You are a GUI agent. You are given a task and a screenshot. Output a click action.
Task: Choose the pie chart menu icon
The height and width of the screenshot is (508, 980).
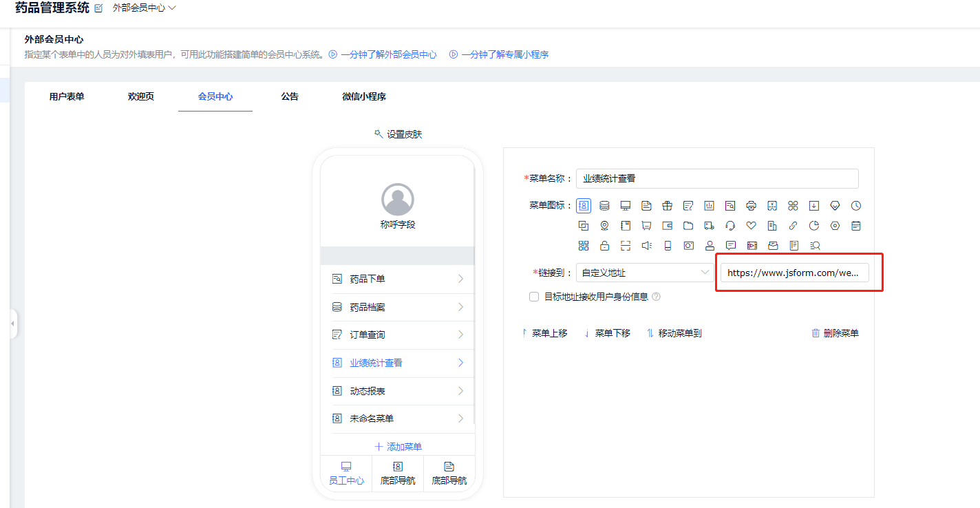point(813,226)
